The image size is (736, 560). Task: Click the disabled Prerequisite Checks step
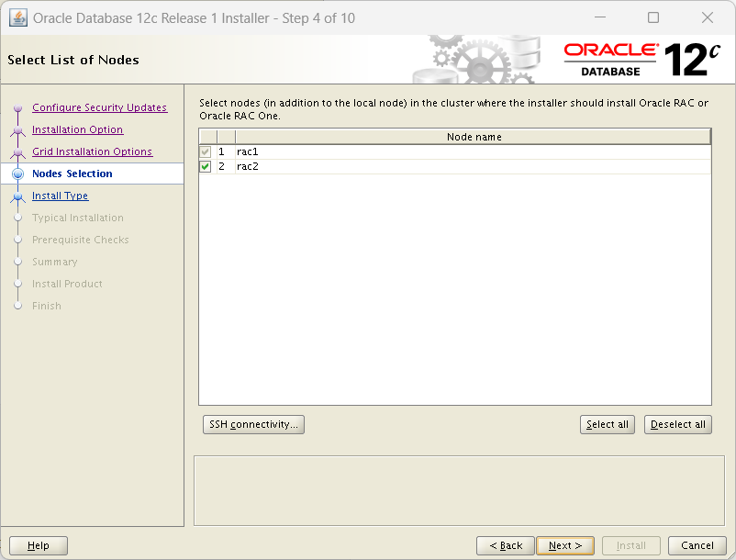(80, 240)
